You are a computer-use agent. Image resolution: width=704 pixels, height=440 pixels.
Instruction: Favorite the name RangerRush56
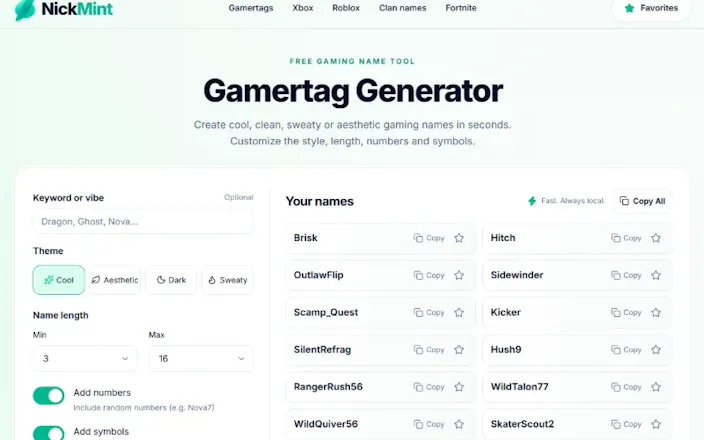pos(459,387)
